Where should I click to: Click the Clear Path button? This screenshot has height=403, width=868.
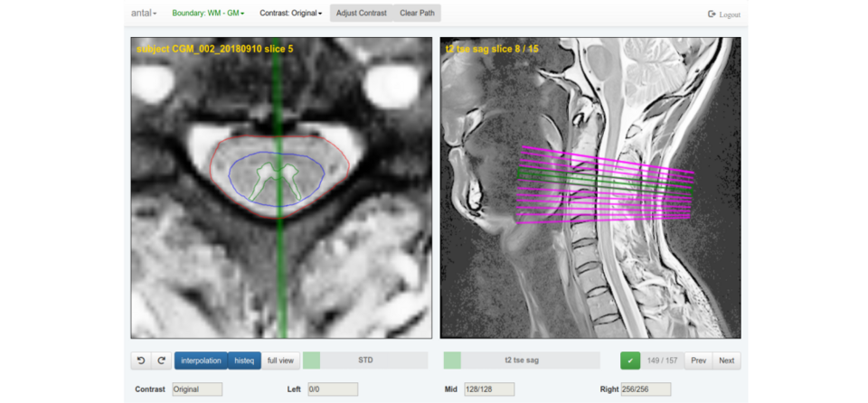(x=416, y=14)
